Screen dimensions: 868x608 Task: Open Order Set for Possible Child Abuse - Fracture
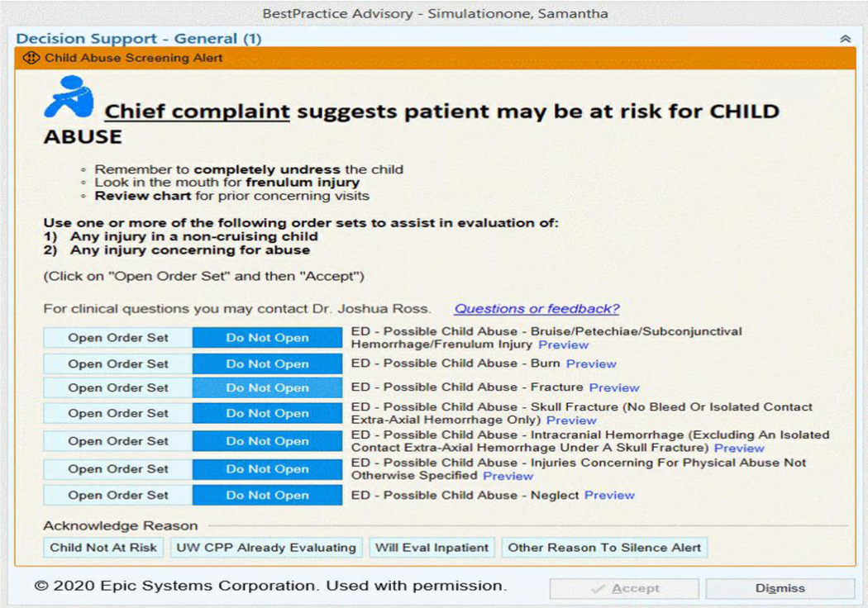(x=118, y=387)
